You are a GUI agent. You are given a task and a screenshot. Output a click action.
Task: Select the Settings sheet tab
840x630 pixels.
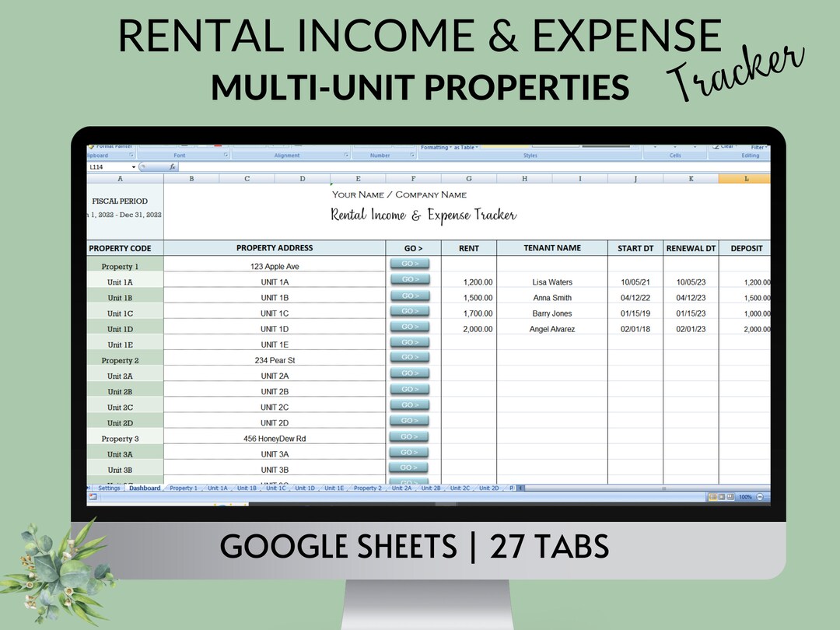[109, 488]
